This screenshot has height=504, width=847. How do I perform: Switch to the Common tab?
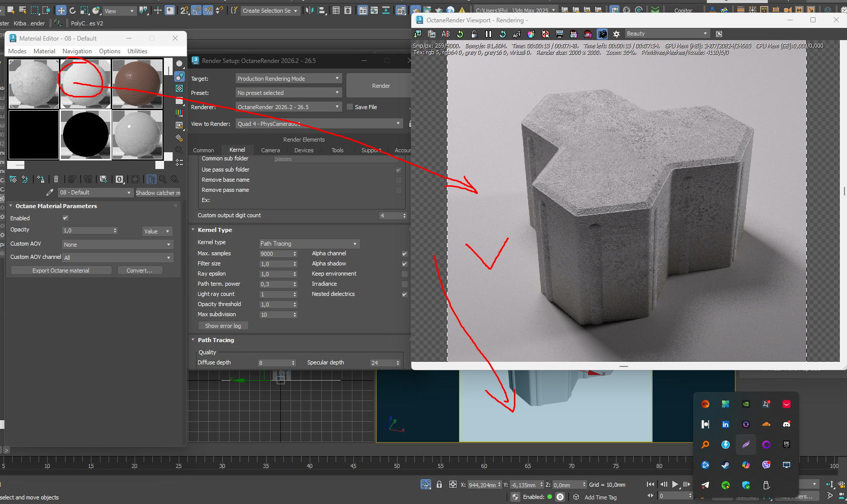pyautogui.click(x=204, y=150)
